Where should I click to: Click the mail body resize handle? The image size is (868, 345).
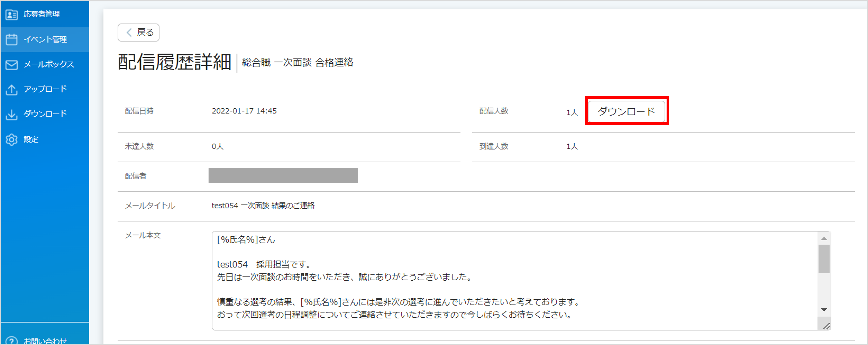tap(826, 326)
